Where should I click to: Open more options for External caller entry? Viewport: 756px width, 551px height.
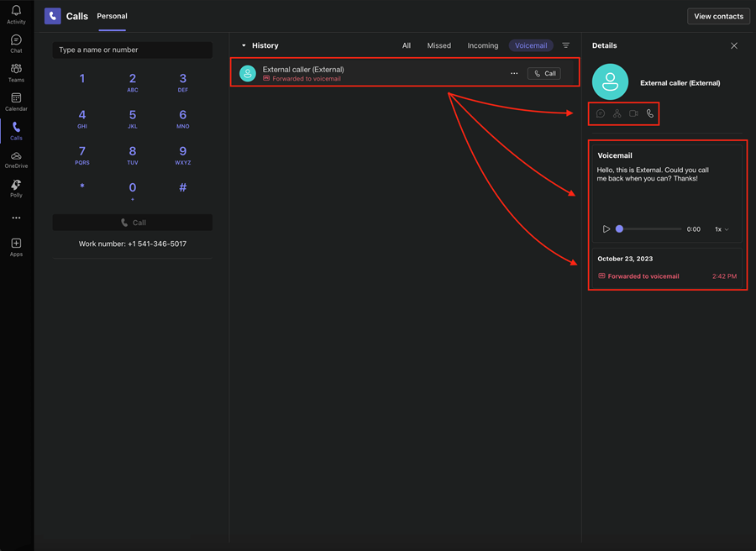[x=514, y=73]
